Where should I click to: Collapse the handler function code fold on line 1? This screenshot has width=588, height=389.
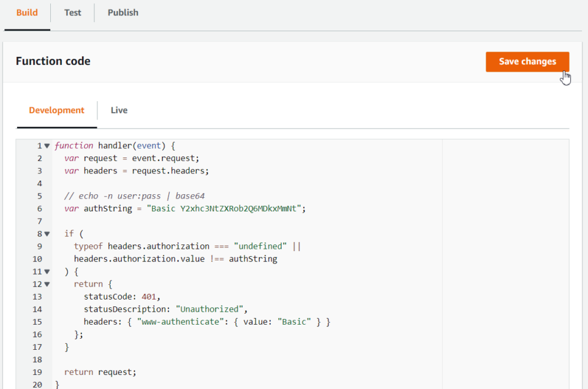click(47, 145)
